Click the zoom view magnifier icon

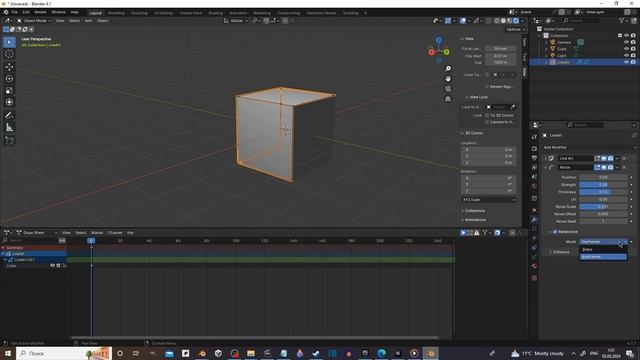pyautogui.click(x=448, y=69)
